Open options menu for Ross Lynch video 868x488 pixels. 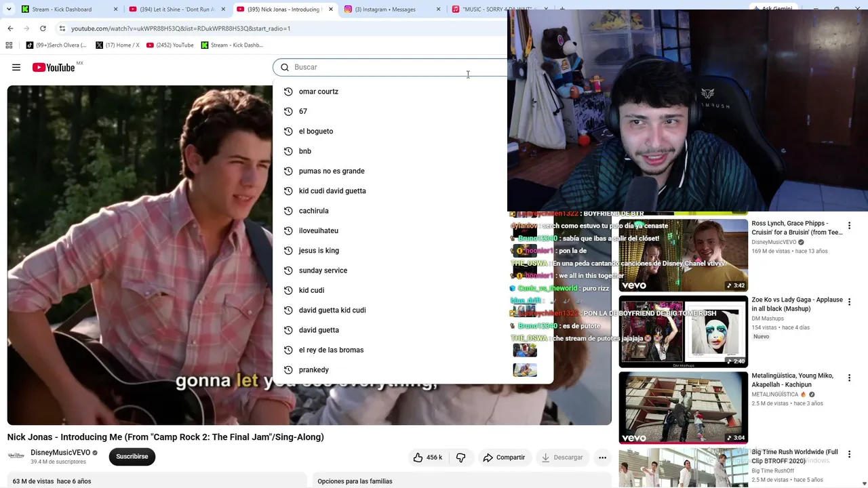tap(849, 226)
